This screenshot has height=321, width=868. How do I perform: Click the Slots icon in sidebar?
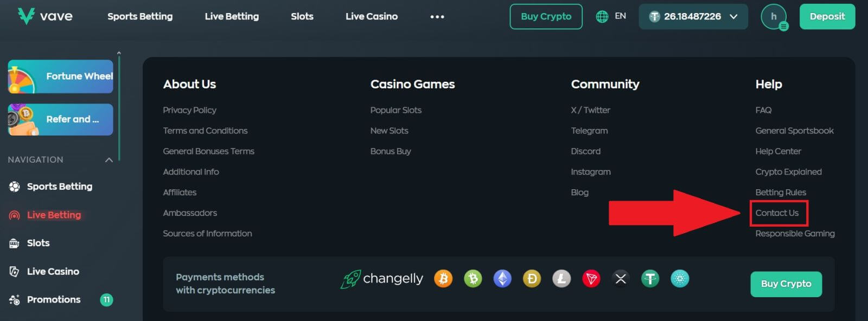(x=15, y=243)
